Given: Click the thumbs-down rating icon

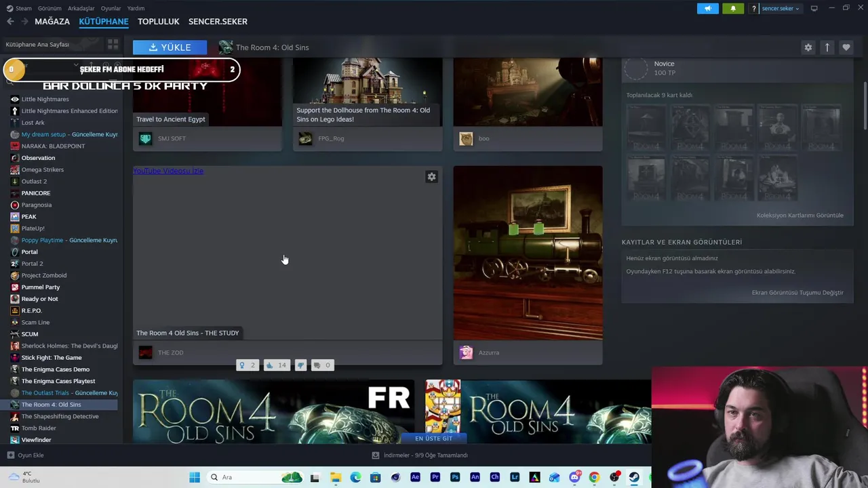Looking at the screenshot, I should pyautogui.click(x=301, y=365).
